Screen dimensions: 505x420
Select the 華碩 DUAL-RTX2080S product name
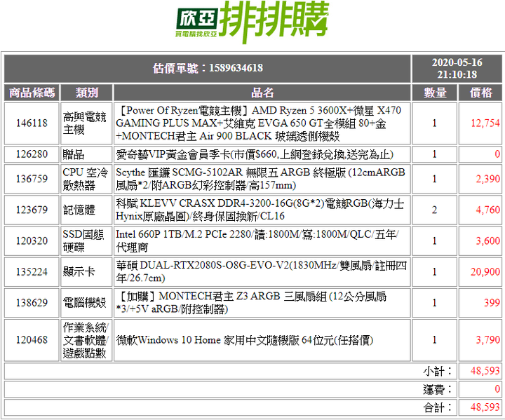[x=262, y=271]
